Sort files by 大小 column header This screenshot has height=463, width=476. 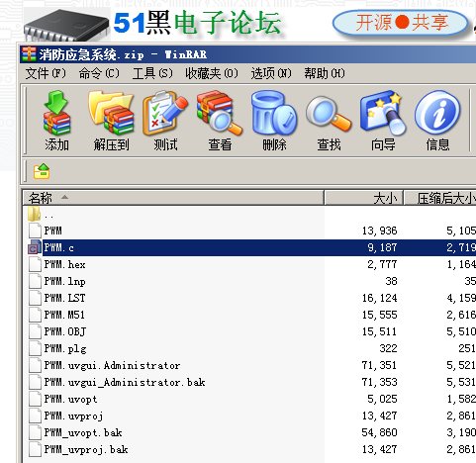(x=364, y=198)
